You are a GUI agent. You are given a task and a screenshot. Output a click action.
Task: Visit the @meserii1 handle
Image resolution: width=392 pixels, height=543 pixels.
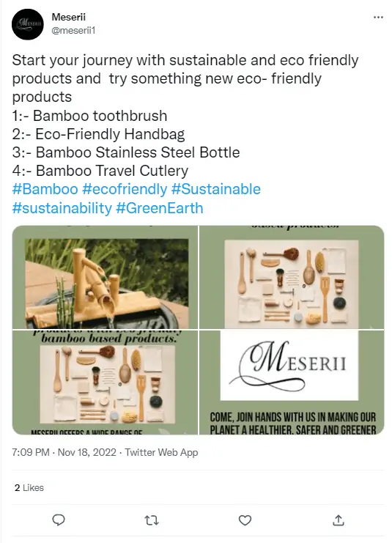point(73,31)
